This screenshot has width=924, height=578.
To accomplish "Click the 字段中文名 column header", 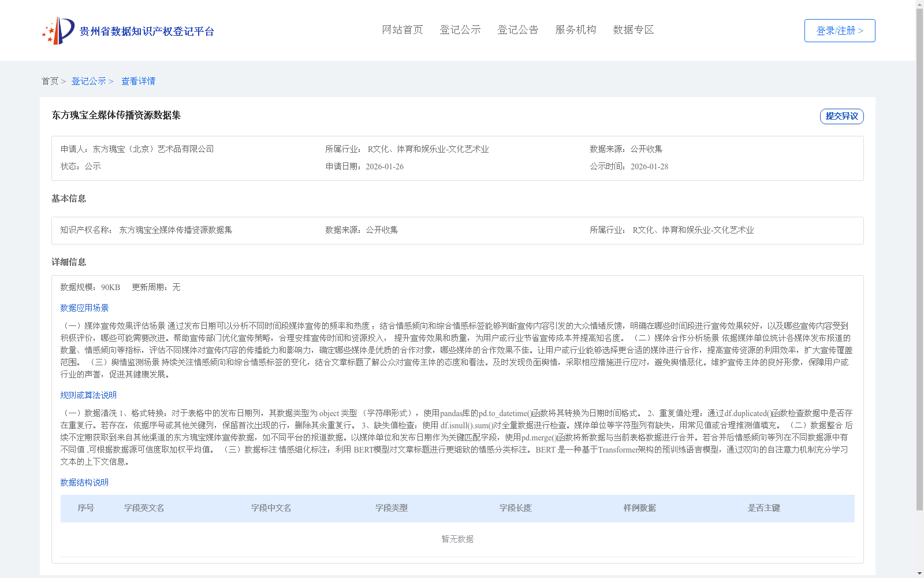I will pos(271,508).
